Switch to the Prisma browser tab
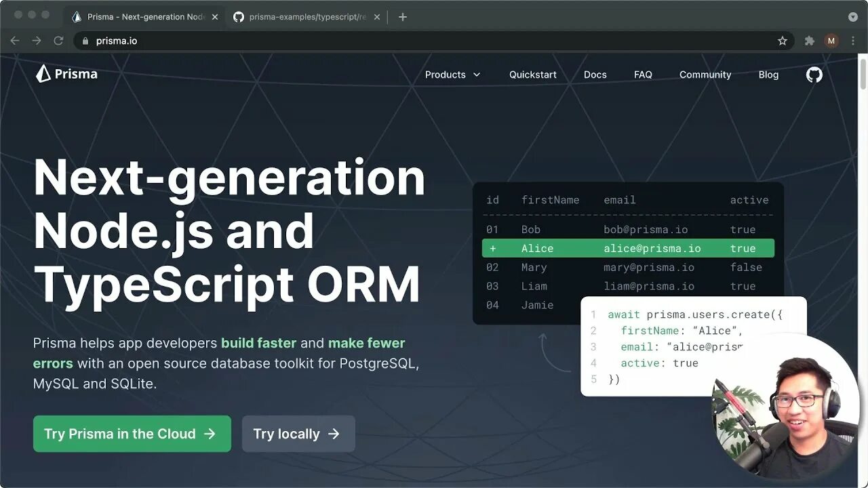This screenshot has height=488, width=868. (x=144, y=17)
